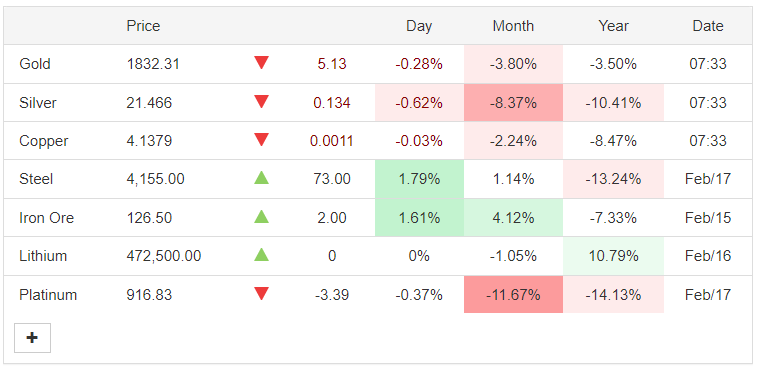Click the Iron Ore price 126.50
Viewport: 759px width, 370px height.
pos(149,218)
